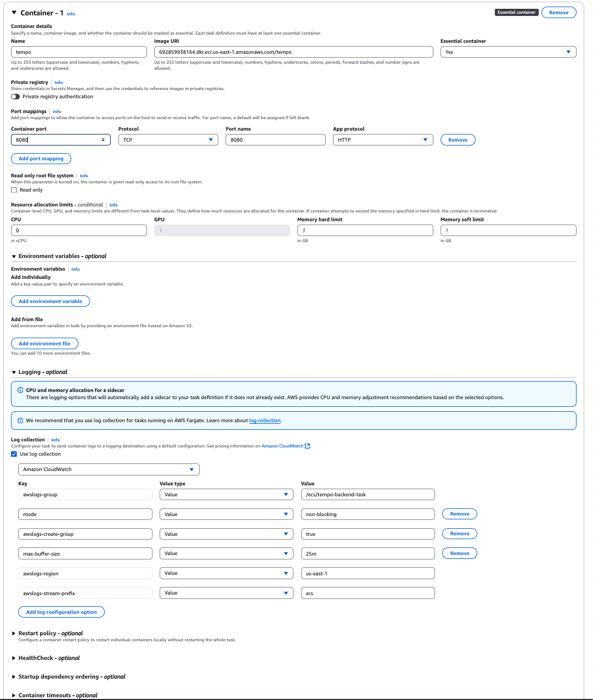
Task: Open the Protocol dropdown set to TCP
Action: click(168, 140)
